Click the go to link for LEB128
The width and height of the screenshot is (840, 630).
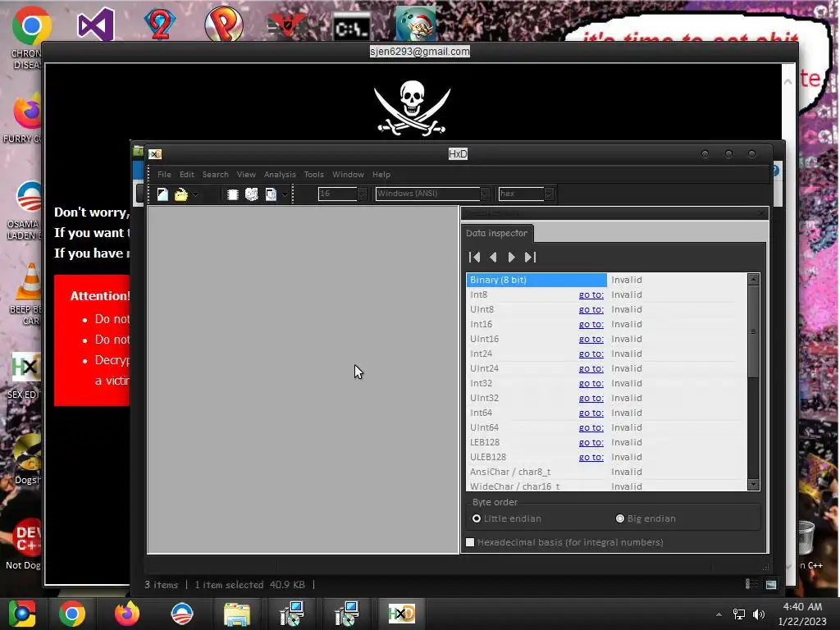pyautogui.click(x=591, y=442)
